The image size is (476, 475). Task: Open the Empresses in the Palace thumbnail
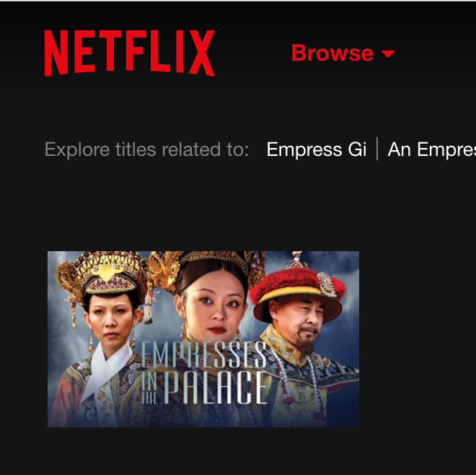[x=203, y=339]
